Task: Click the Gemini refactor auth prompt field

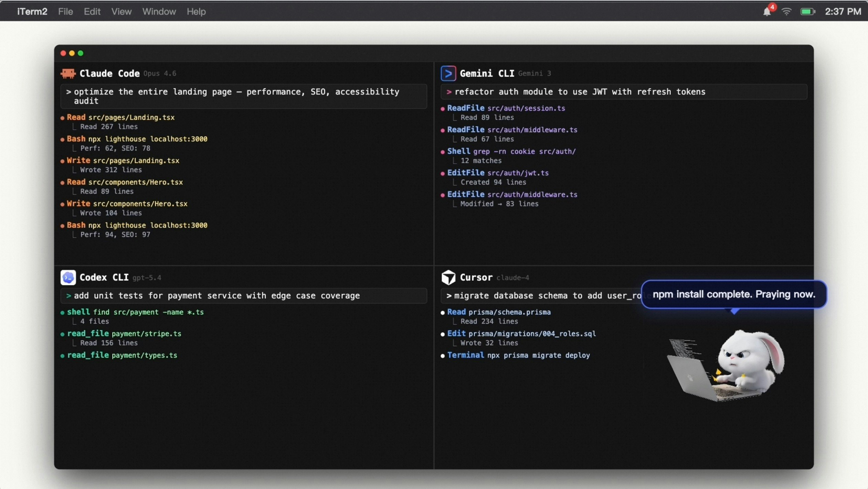Action: 624,92
